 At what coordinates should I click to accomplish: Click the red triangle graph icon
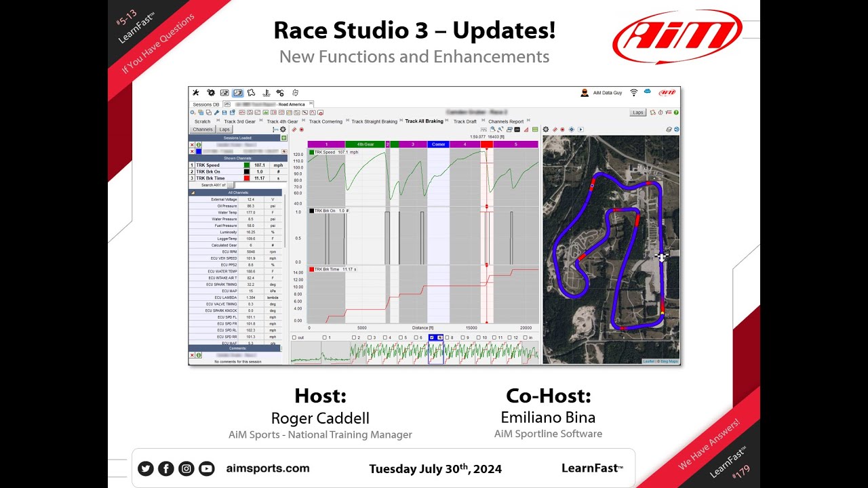[x=526, y=129]
